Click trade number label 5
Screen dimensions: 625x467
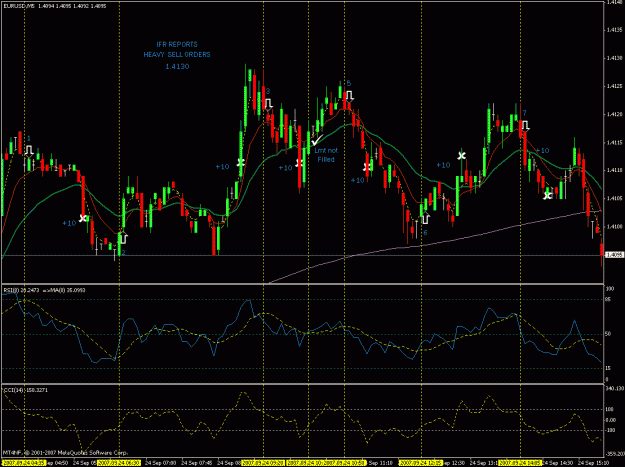pyautogui.click(x=349, y=83)
